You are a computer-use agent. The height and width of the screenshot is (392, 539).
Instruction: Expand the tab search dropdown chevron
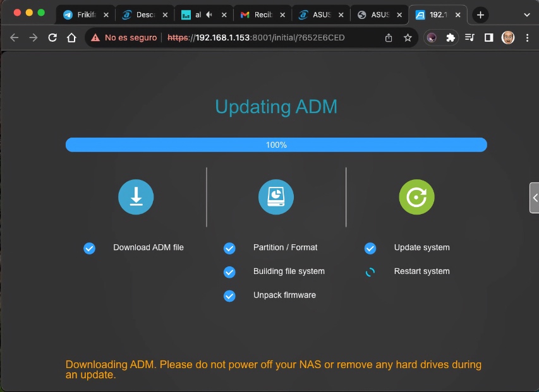(x=526, y=15)
